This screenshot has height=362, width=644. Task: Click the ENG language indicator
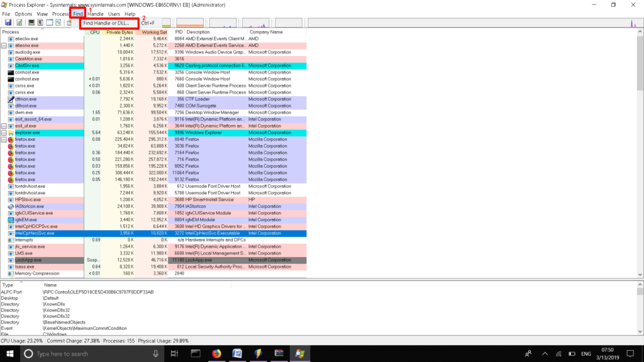[586, 353]
